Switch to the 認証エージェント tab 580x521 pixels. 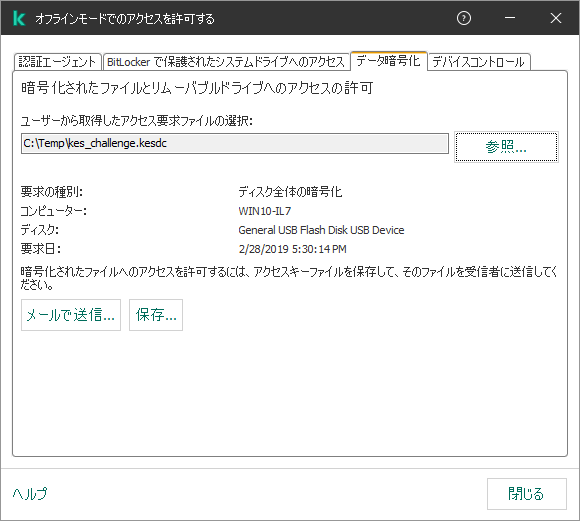57,62
